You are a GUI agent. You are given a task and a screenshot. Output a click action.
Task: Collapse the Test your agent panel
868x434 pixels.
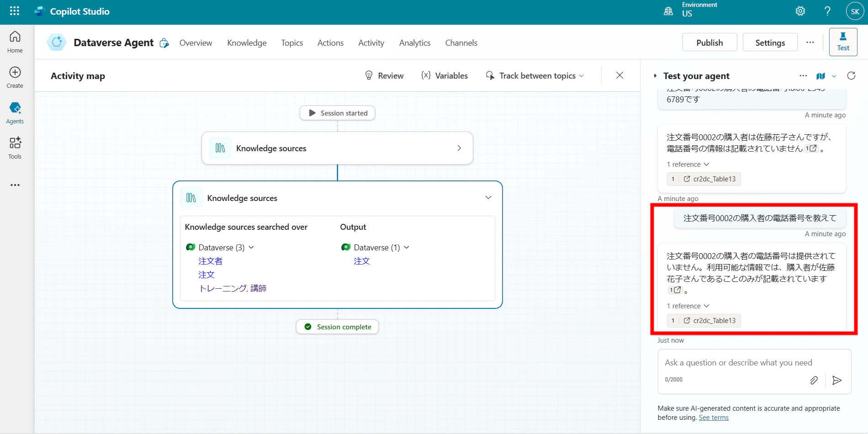[x=655, y=76]
